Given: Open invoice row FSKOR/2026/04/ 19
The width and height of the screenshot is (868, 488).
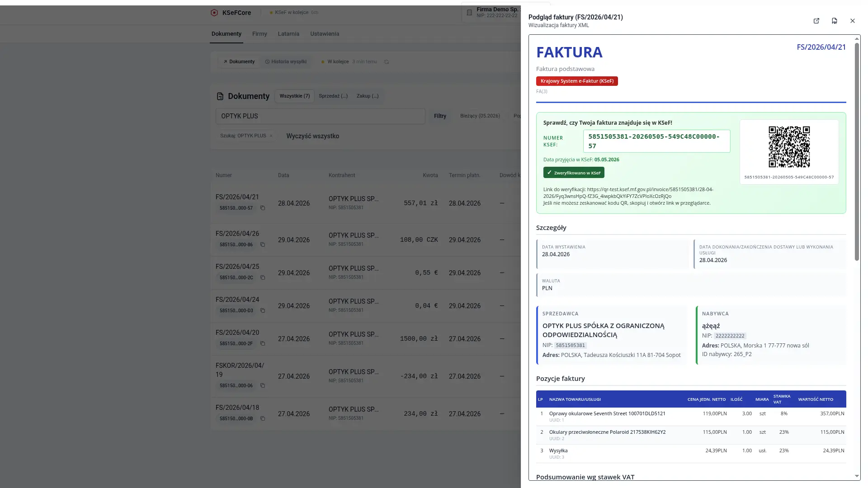Looking at the screenshot, I should click(365, 376).
